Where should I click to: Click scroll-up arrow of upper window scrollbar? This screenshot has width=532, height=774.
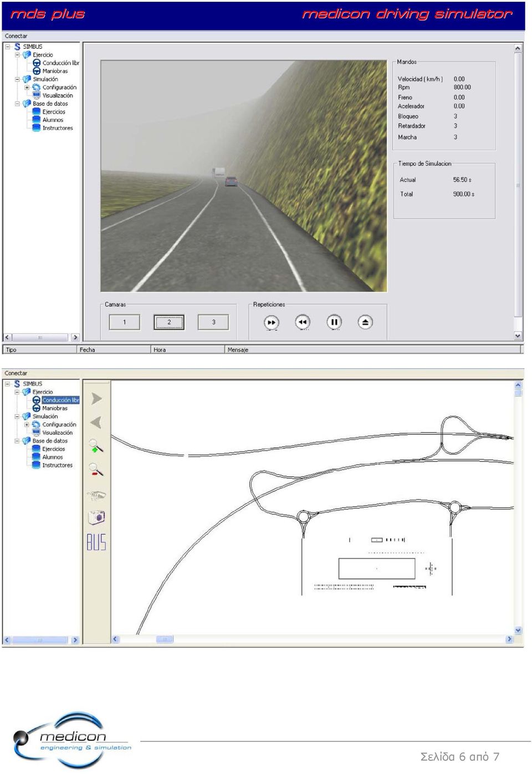pos(518,48)
